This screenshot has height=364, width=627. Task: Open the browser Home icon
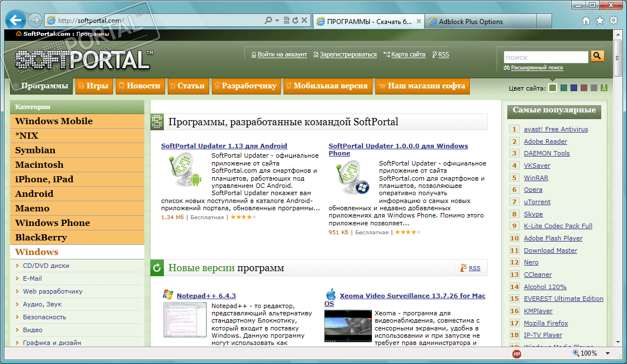tap(586, 20)
